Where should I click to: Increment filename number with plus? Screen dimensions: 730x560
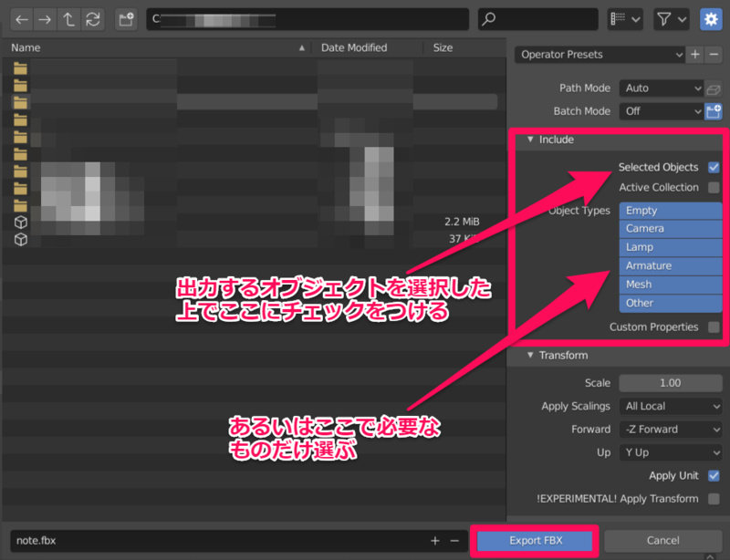pyautogui.click(x=435, y=541)
